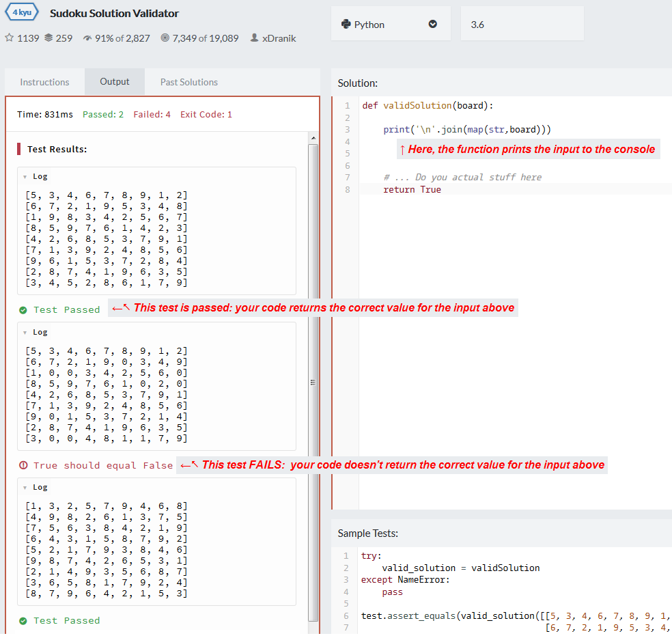Switch to the Instructions tab
The width and height of the screenshot is (672, 638).
[x=44, y=82]
